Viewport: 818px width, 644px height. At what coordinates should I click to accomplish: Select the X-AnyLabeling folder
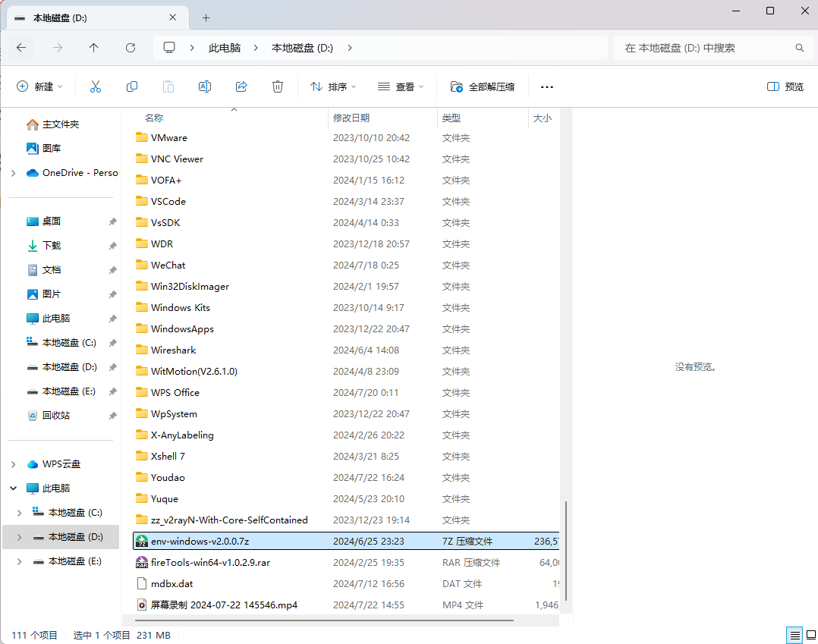point(182,435)
